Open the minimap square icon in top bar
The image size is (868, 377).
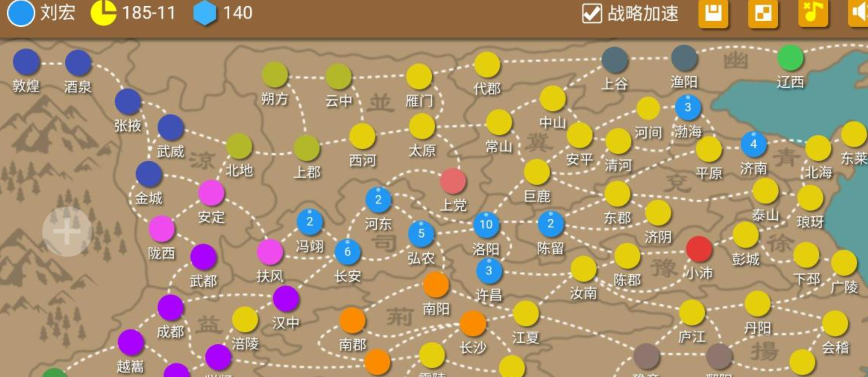click(763, 13)
